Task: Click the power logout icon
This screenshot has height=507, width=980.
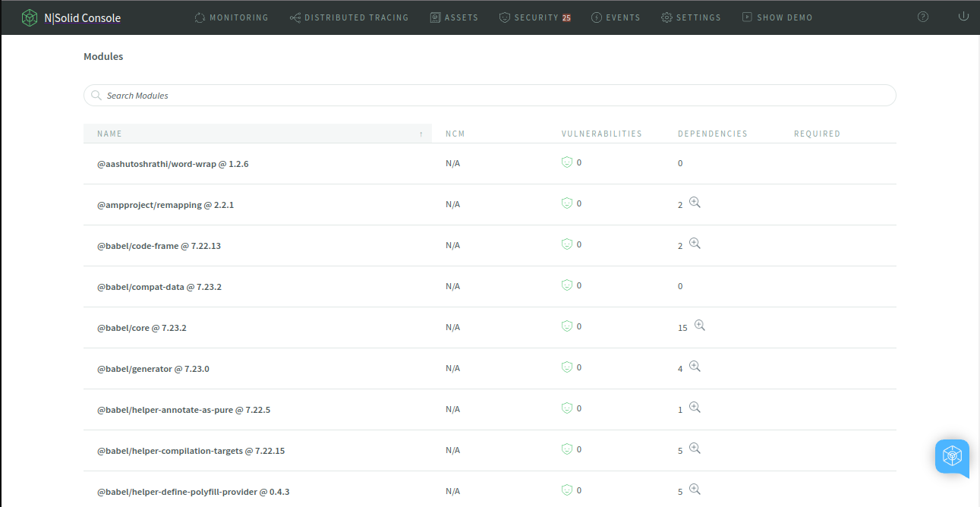Action: point(963,16)
